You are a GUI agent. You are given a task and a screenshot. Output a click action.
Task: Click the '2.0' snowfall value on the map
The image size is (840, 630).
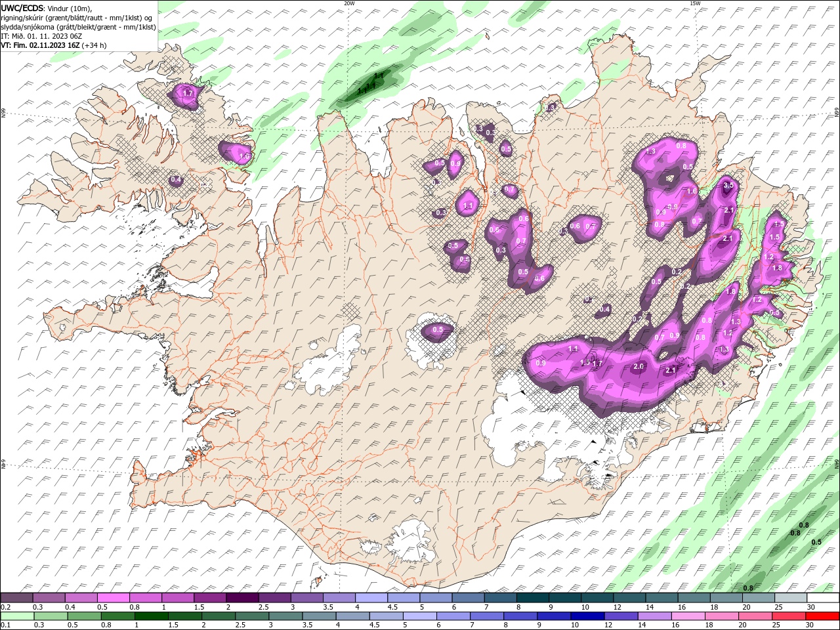click(x=638, y=367)
